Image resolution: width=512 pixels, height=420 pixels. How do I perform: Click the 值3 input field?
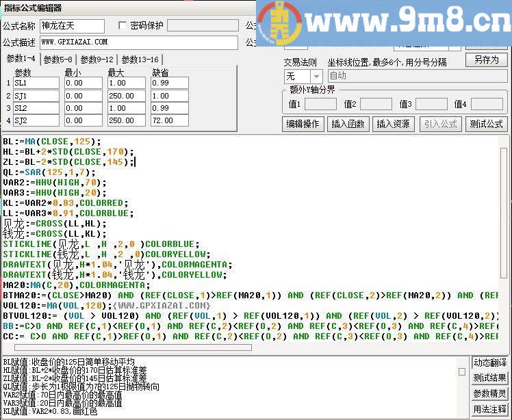(431, 105)
